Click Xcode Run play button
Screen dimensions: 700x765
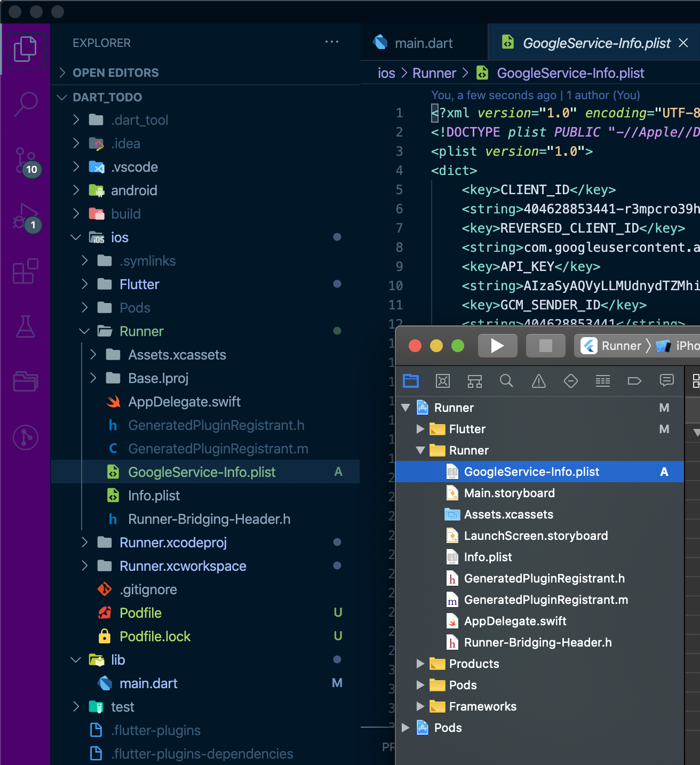(497, 346)
